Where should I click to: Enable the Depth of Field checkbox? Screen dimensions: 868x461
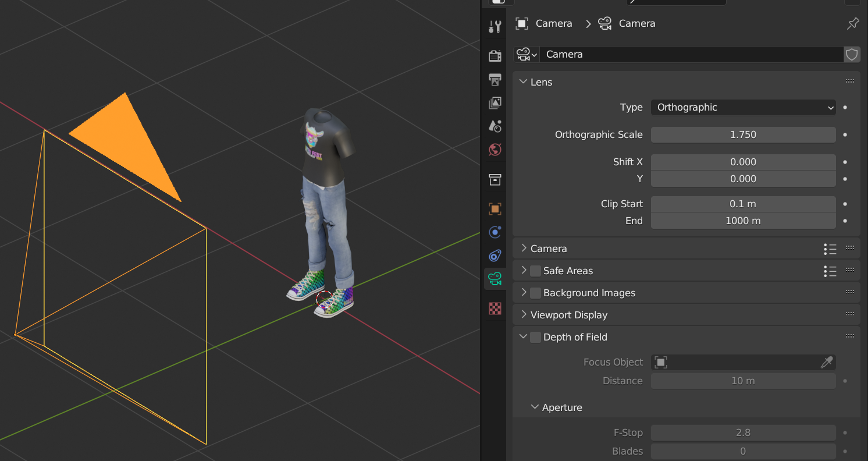pos(535,337)
